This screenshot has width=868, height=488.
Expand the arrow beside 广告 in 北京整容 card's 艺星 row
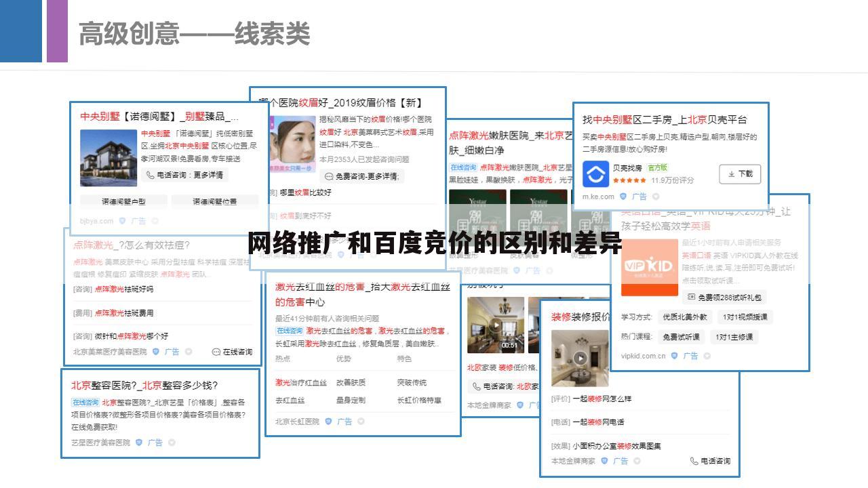[172, 443]
